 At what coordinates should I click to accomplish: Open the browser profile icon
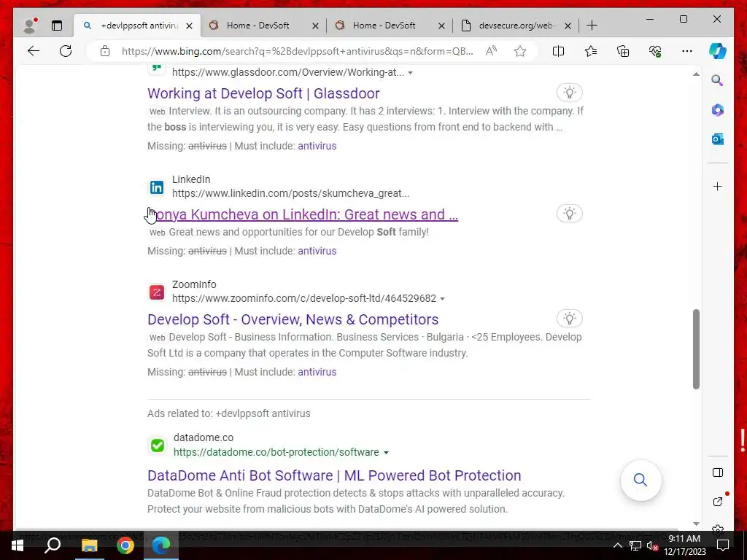point(29,26)
